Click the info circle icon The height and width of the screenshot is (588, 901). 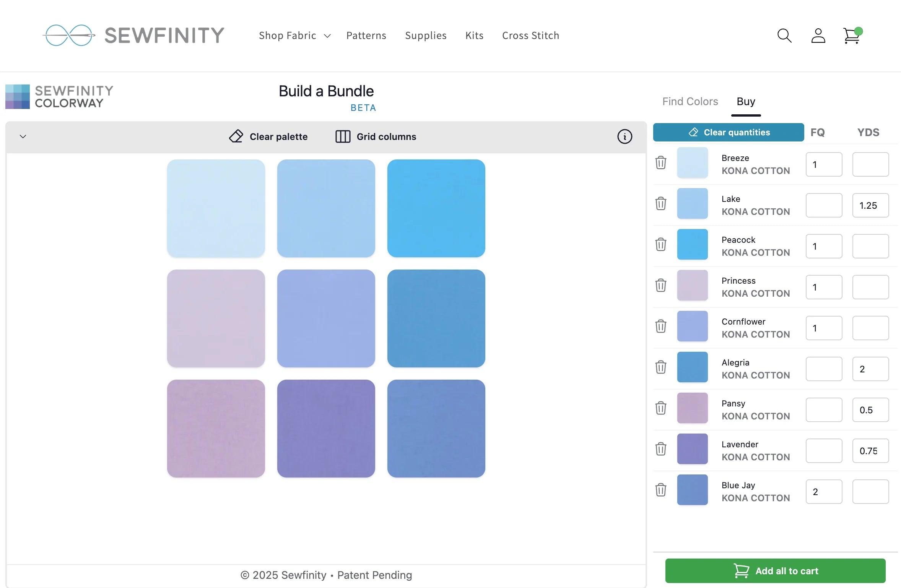[625, 136]
